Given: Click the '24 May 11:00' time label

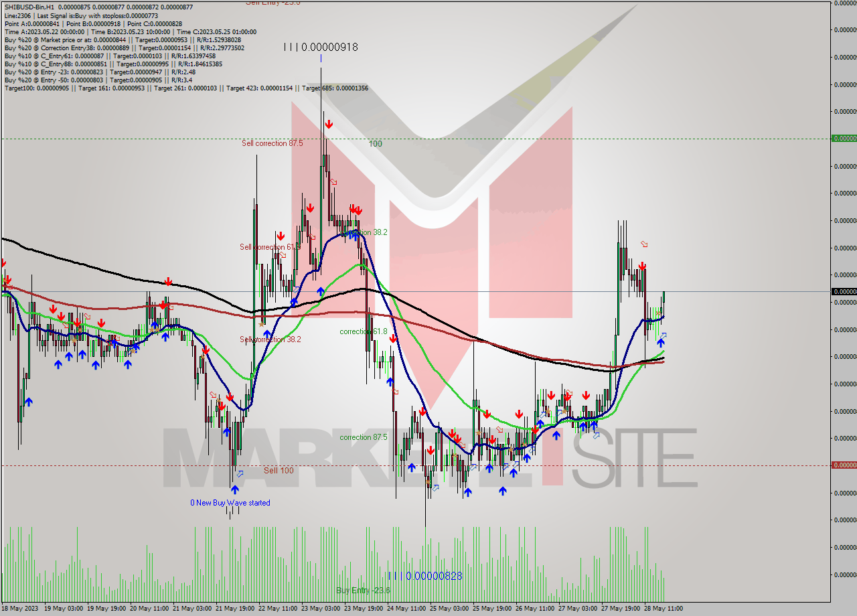Looking at the screenshot, I should (406, 609).
